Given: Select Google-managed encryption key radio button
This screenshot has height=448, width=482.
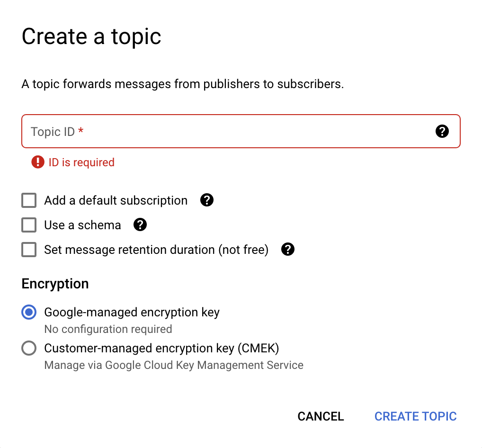Looking at the screenshot, I should coord(29,313).
